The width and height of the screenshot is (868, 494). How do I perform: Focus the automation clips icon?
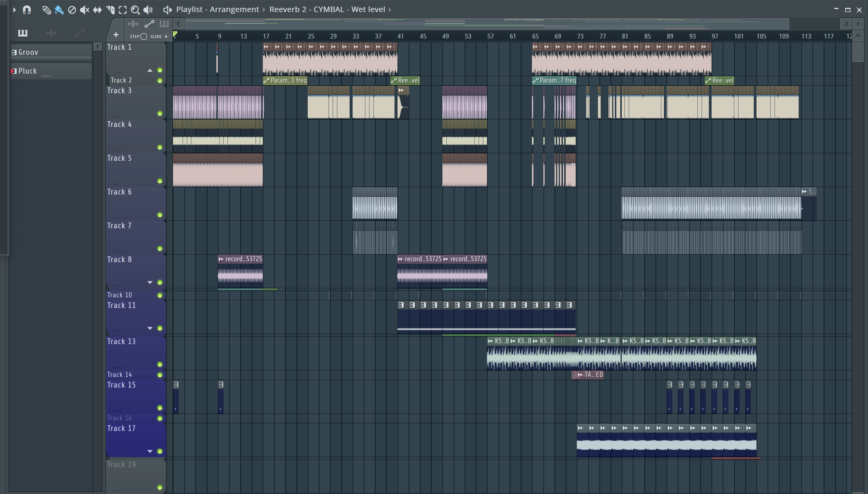click(x=149, y=24)
